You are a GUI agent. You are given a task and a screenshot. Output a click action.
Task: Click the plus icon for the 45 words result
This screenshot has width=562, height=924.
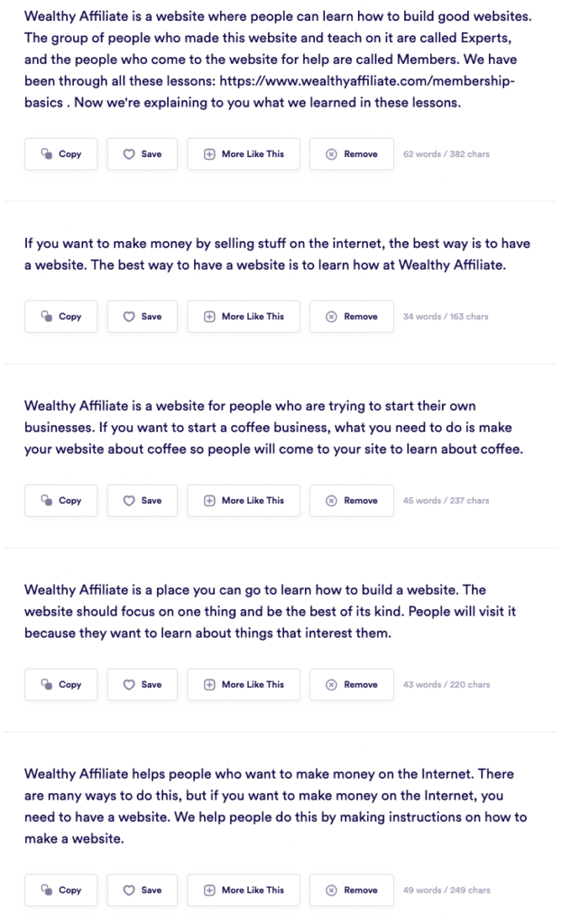(209, 501)
